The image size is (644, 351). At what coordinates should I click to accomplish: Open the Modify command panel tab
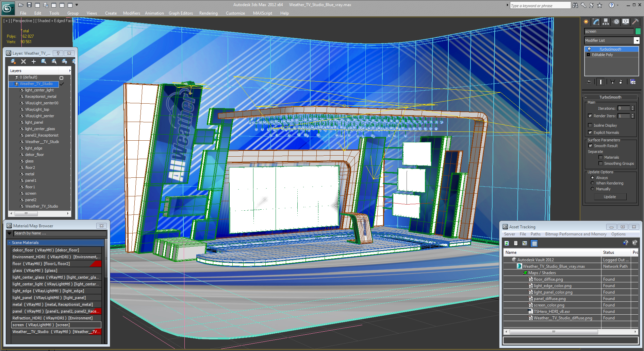(x=596, y=22)
